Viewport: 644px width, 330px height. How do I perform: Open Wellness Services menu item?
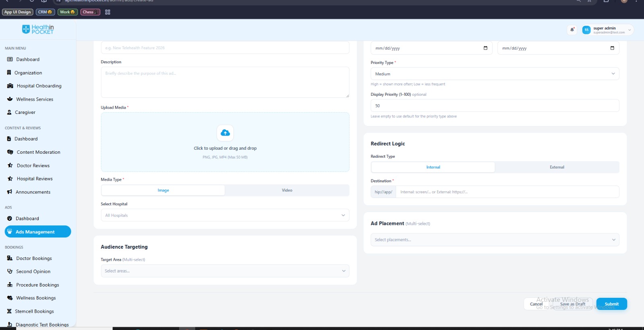(x=35, y=99)
